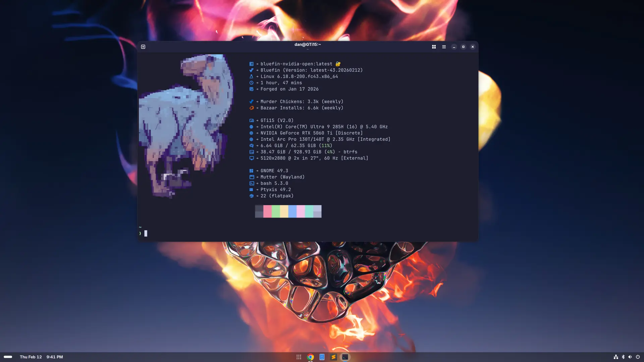Click the Linux 6.18.8-200.fc43.x86_64 line

[299, 76]
